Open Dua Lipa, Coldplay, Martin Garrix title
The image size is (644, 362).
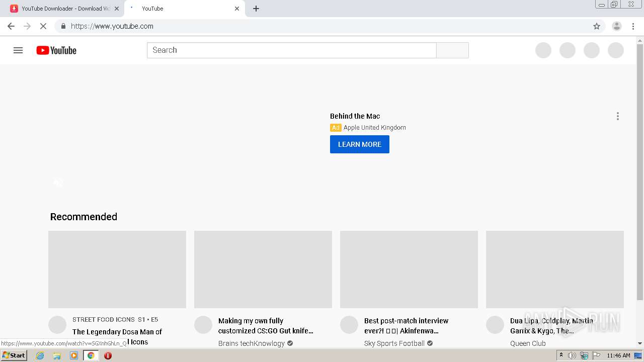(551, 326)
